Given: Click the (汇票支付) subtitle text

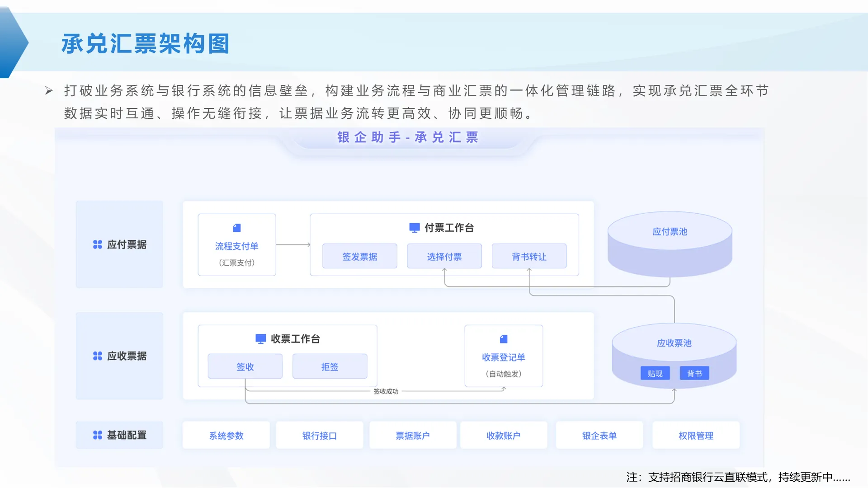Looking at the screenshot, I should point(237,263).
